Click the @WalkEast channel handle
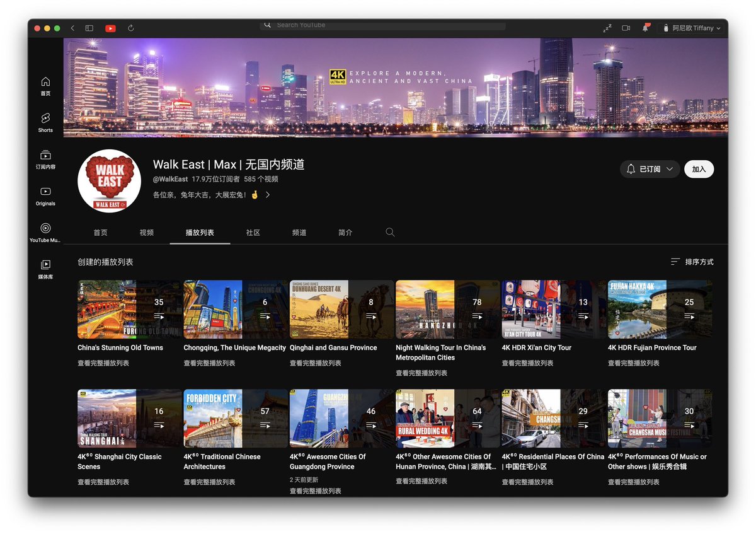 [171, 179]
